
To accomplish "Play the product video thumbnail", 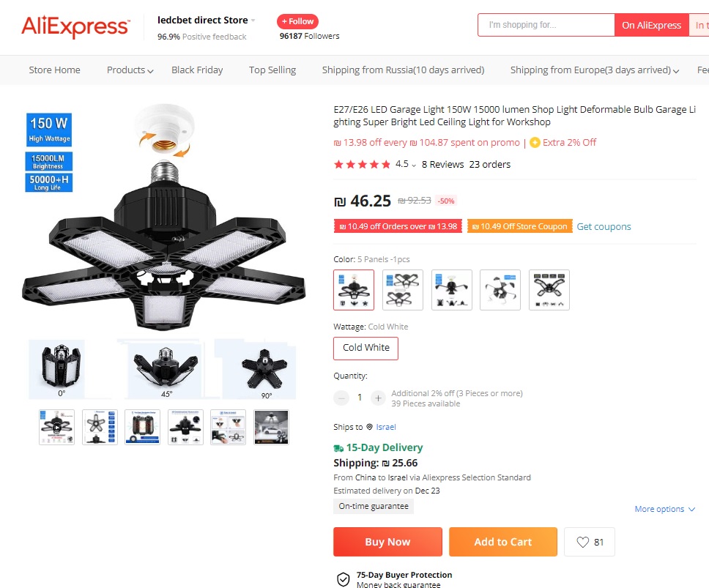I will click(x=56, y=427).
